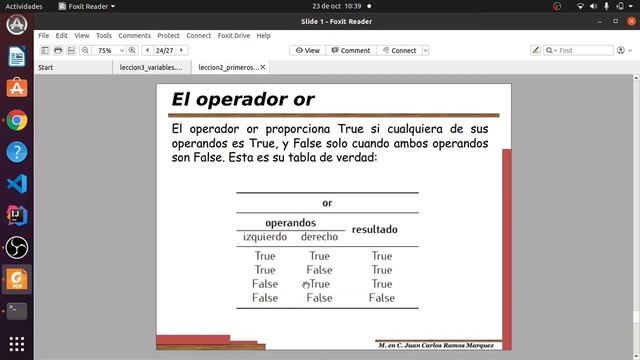Click the Wi-Fi network icon
The width and height of the screenshot is (640, 360).
[x=580, y=6]
